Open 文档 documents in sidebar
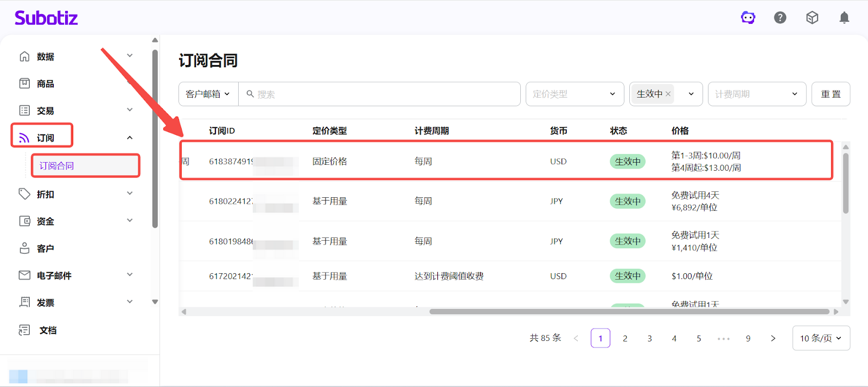 pos(48,330)
